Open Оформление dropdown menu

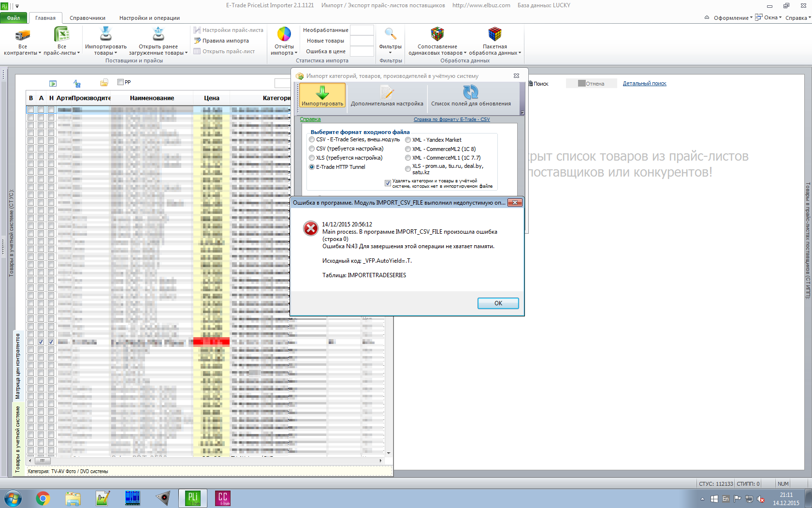[x=733, y=18]
